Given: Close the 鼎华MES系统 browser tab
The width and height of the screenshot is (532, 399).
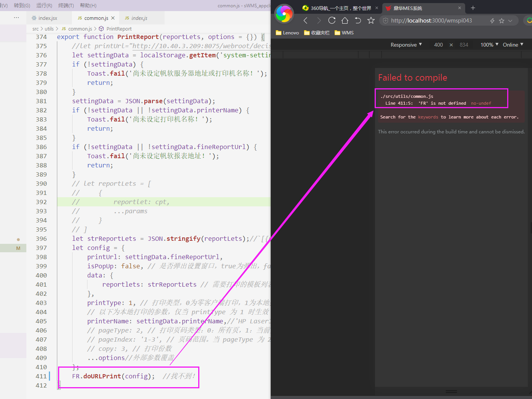Looking at the screenshot, I should [x=459, y=8].
